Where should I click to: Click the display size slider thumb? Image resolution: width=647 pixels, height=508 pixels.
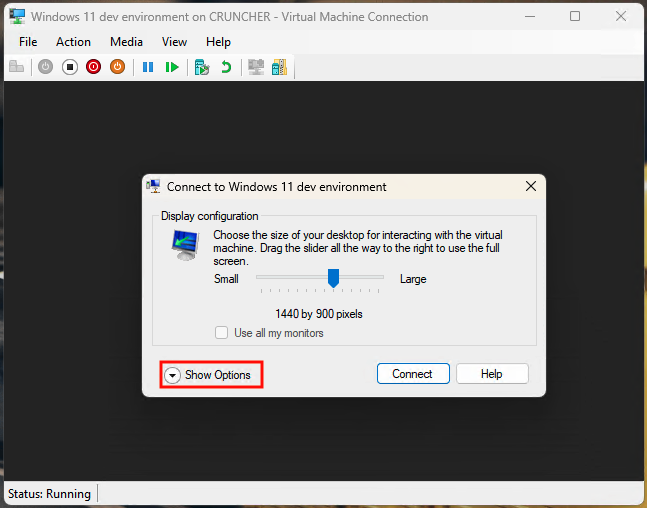coord(334,278)
